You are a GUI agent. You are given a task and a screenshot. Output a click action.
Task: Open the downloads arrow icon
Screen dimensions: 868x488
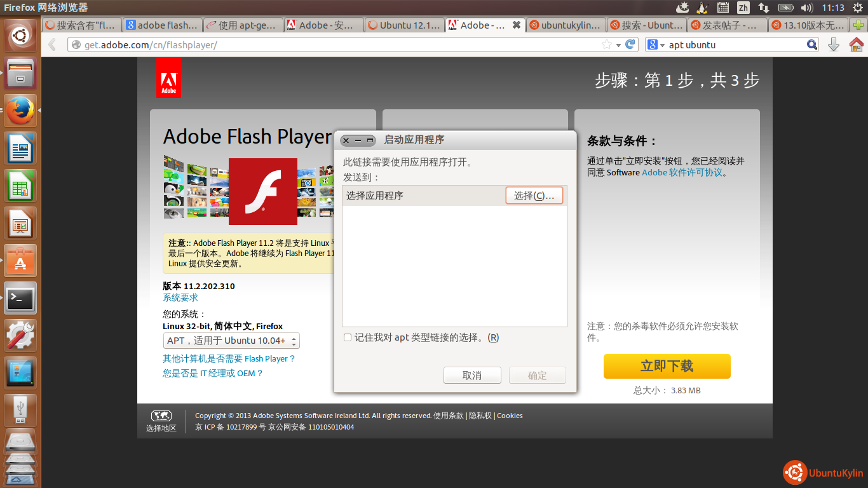pos(834,44)
